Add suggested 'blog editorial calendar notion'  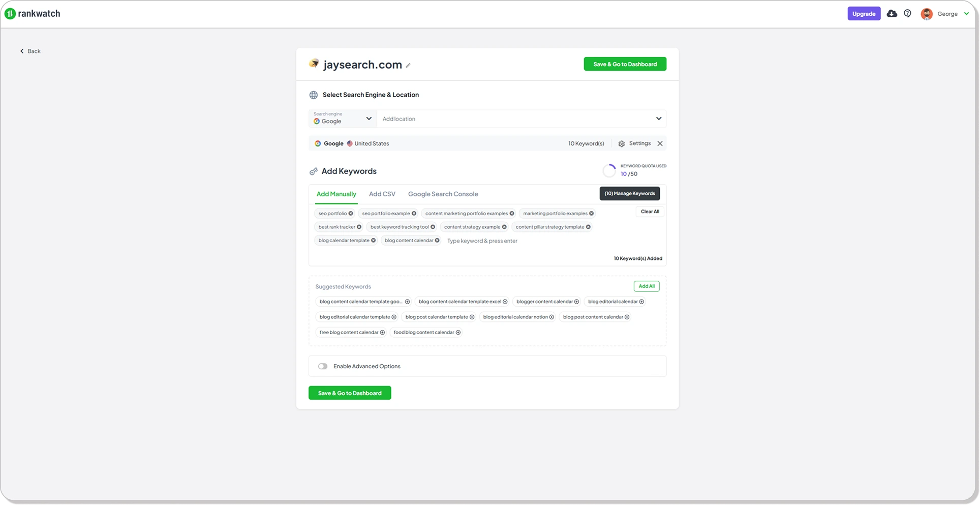pyautogui.click(x=552, y=317)
